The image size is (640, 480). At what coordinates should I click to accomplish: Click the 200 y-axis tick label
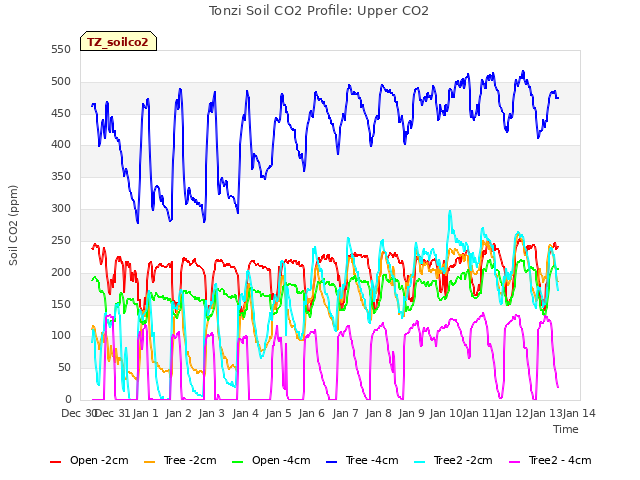tap(61, 272)
